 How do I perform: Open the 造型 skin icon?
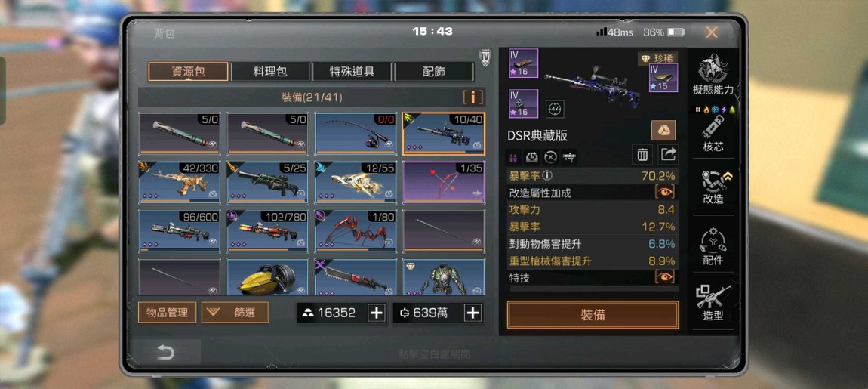(x=713, y=303)
